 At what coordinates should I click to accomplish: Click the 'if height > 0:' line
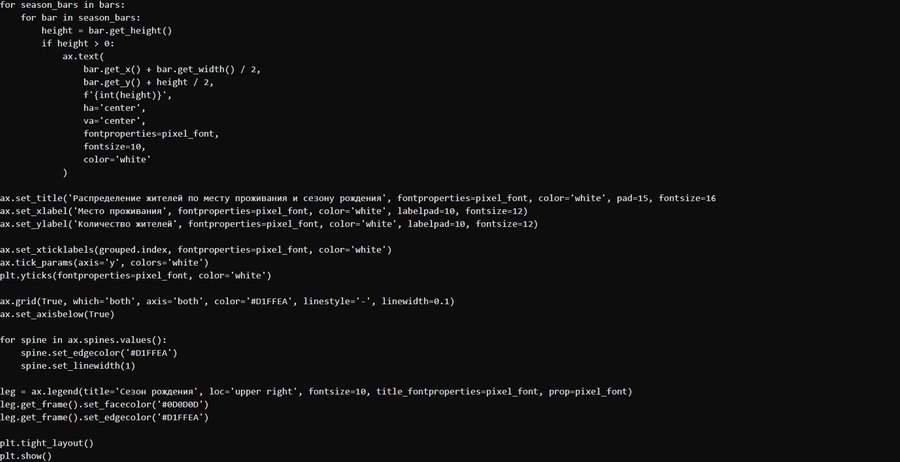click(x=83, y=44)
